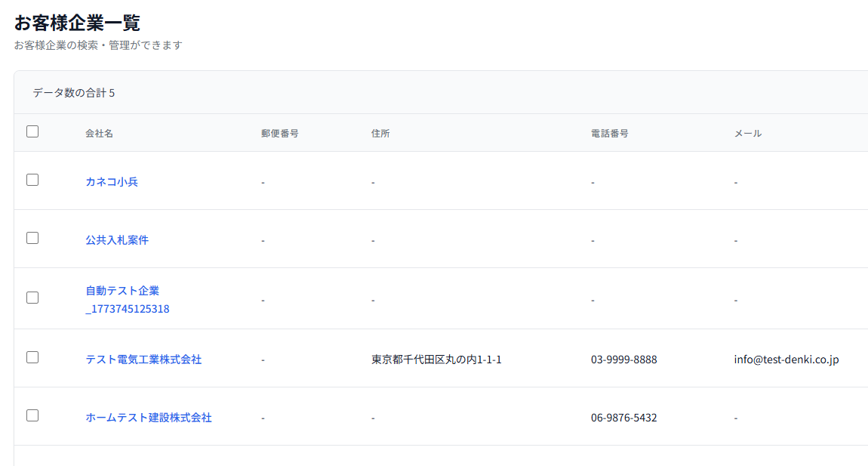Click the 会社名 column header
This screenshot has width=868, height=466.
click(x=99, y=134)
